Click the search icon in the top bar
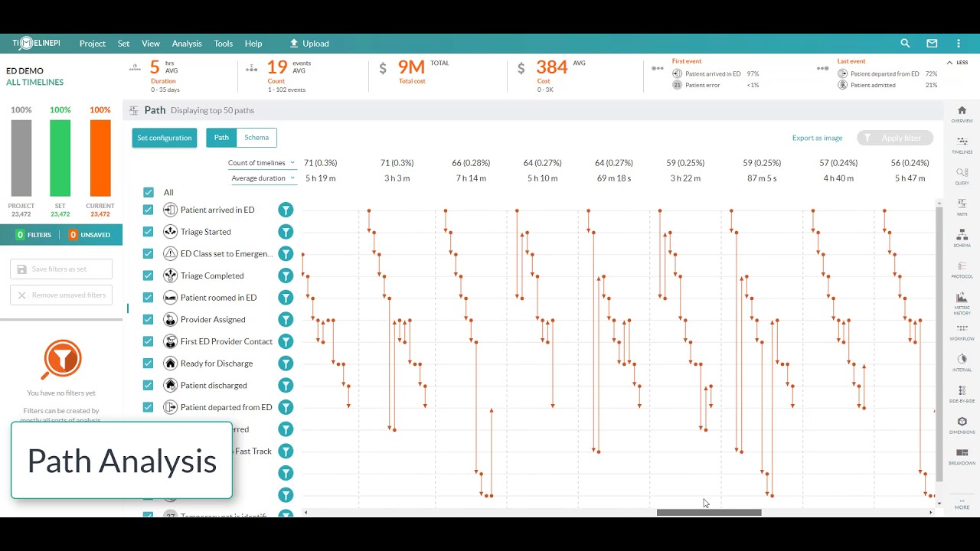Screen dimensions: 980x551 pyautogui.click(x=905, y=43)
